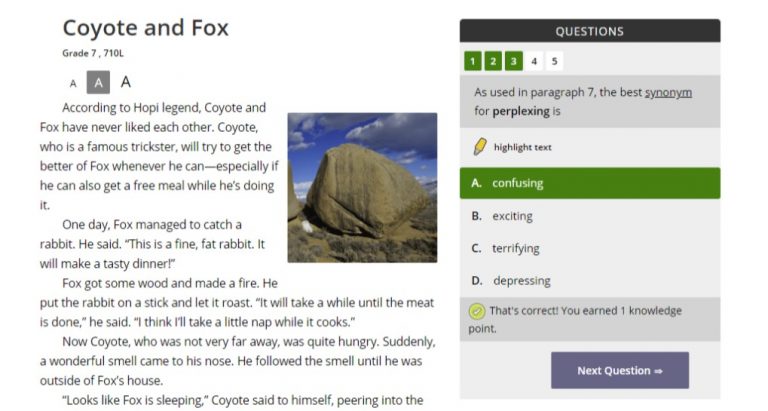Go to question 2 tab
This screenshot has width=768, height=411.
(493, 61)
